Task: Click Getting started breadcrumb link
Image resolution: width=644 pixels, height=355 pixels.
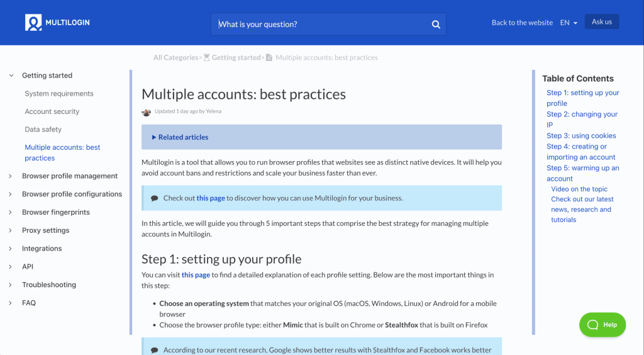Action: tap(236, 57)
